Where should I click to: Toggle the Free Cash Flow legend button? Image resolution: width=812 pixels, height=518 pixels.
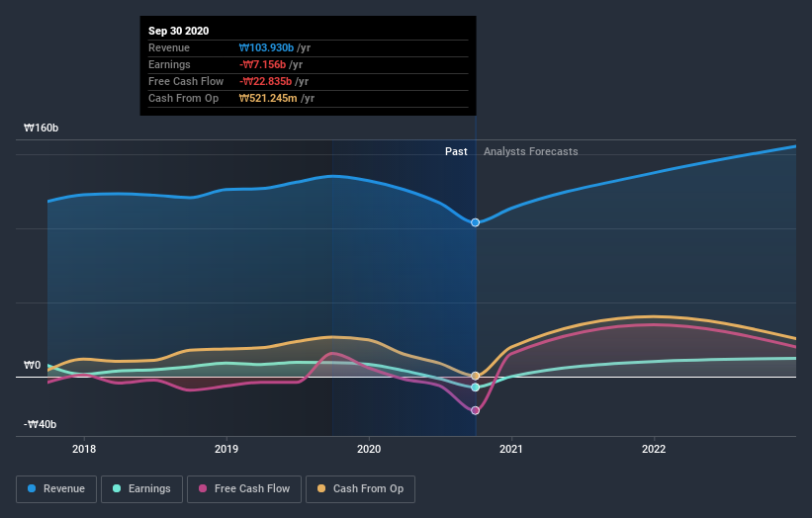244,489
